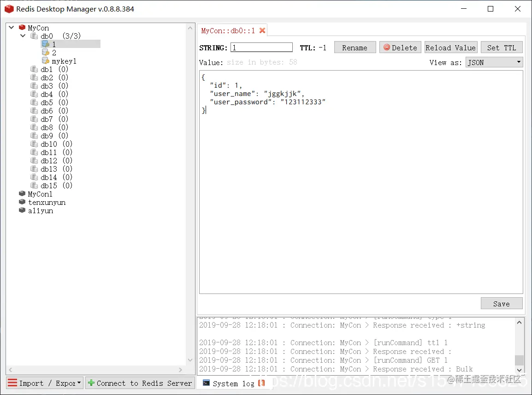Close the MyCon::db0::1 tab
The height and width of the screenshot is (395, 532).
pyautogui.click(x=262, y=30)
